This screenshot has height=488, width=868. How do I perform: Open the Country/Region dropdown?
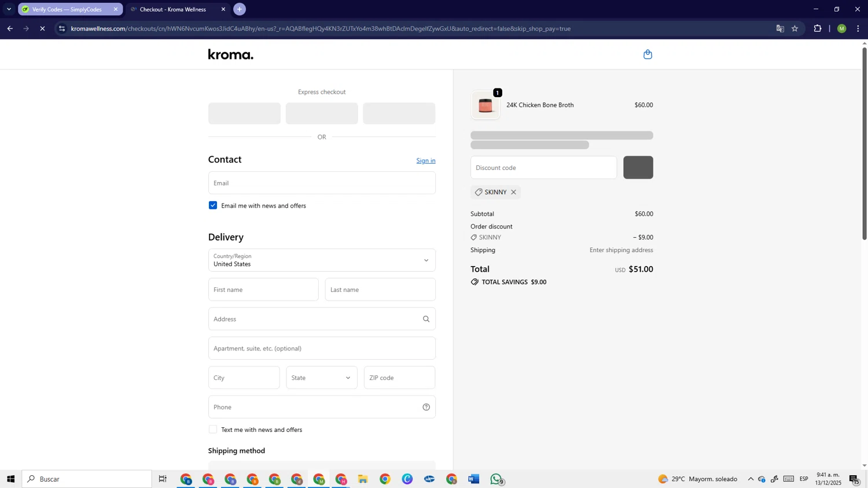click(x=322, y=260)
